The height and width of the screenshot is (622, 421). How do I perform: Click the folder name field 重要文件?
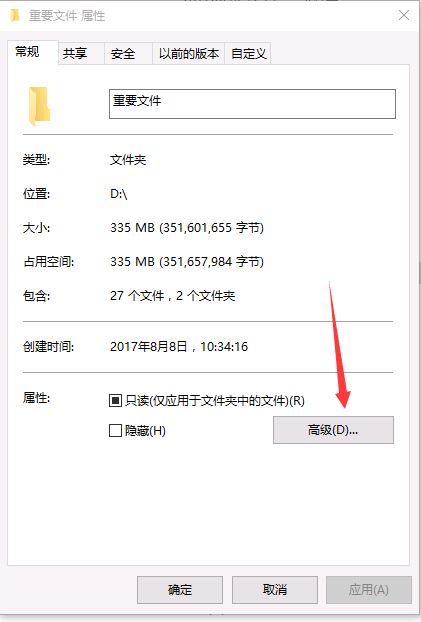252,104
